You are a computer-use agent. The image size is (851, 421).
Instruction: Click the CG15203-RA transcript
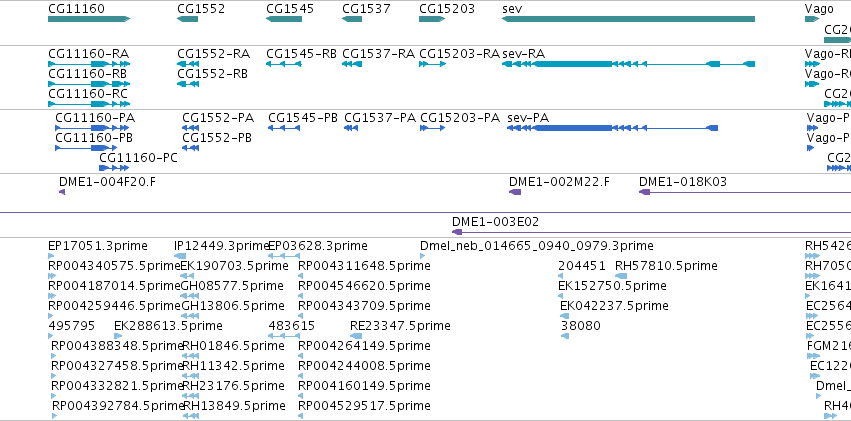click(x=433, y=64)
